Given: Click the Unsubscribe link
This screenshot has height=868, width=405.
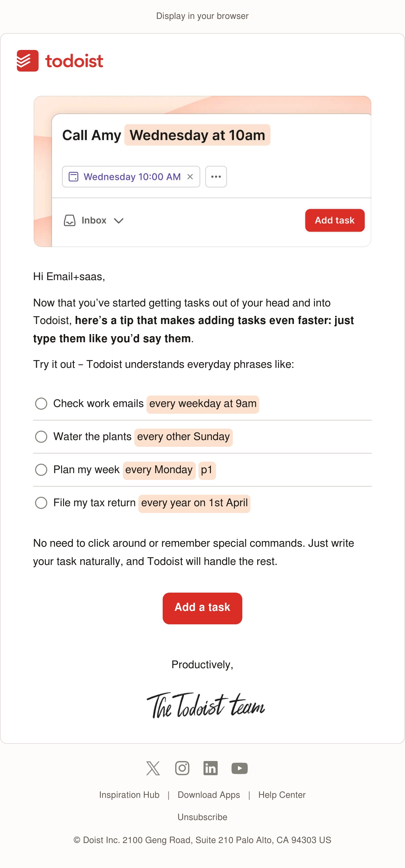Looking at the screenshot, I should pyautogui.click(x=202, y=817).
